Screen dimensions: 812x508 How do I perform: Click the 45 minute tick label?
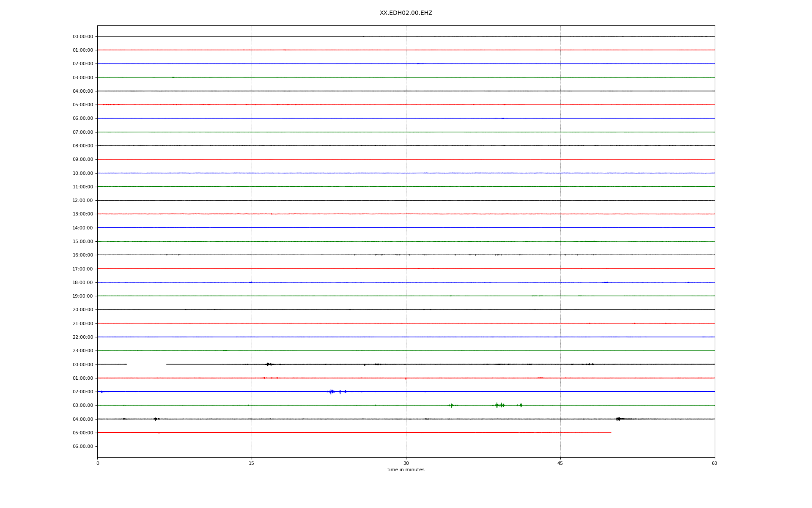560,463
